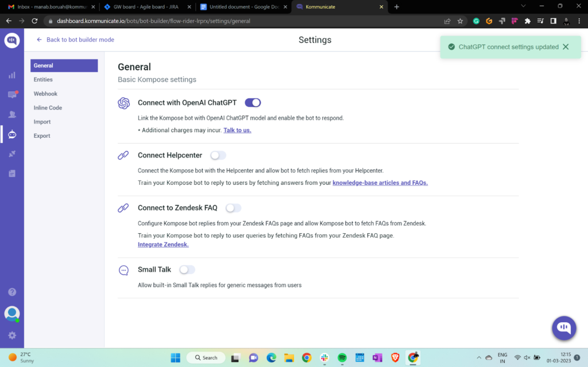Open the rocket integrations sidebar icon

coord(12,154)
